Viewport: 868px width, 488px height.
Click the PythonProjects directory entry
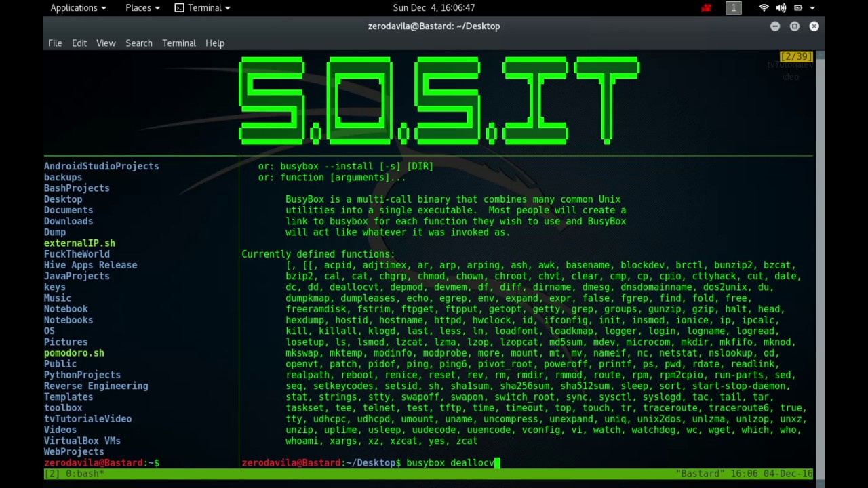pos(82,375)
